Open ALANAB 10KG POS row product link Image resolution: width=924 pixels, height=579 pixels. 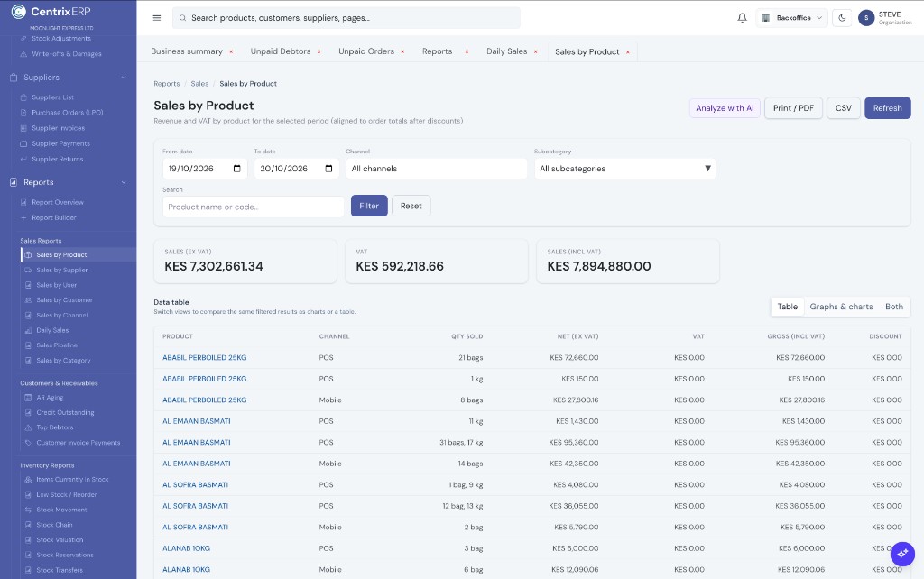(186, 548)
